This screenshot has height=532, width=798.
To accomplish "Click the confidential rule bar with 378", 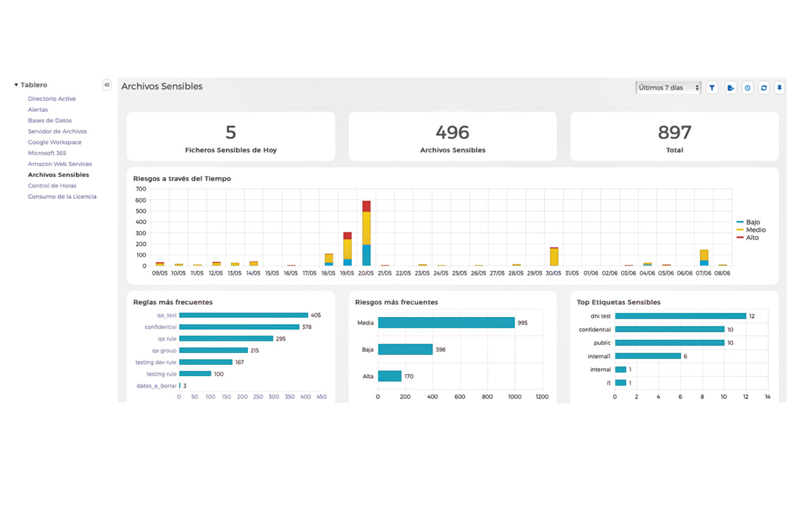I will [239, 327].
